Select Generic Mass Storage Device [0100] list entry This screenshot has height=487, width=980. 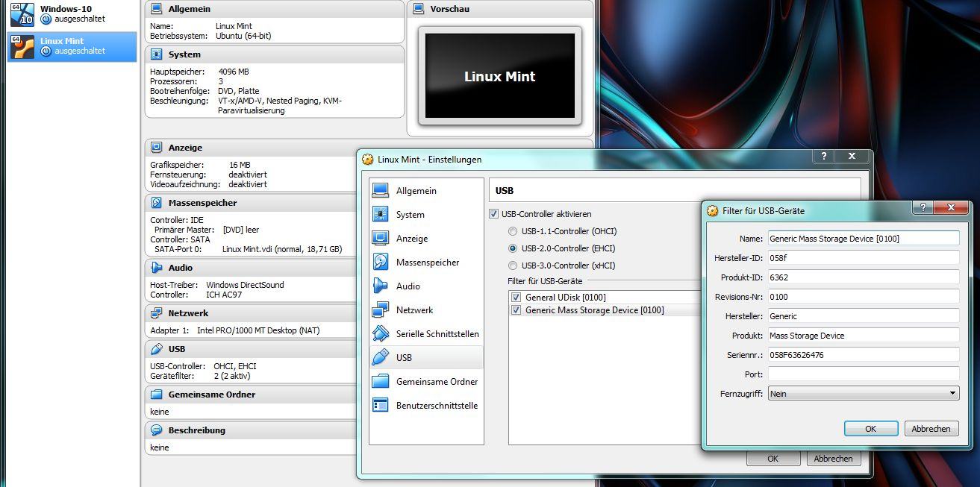coord(594,310)
